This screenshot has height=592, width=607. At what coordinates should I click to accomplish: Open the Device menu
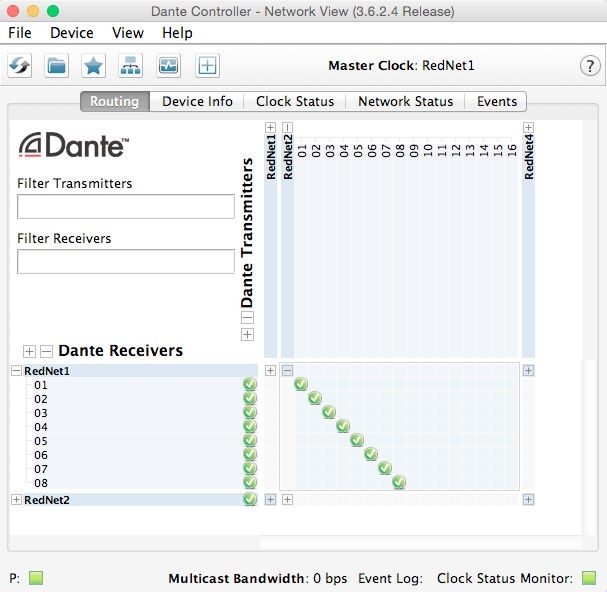(x=71, y=33)
